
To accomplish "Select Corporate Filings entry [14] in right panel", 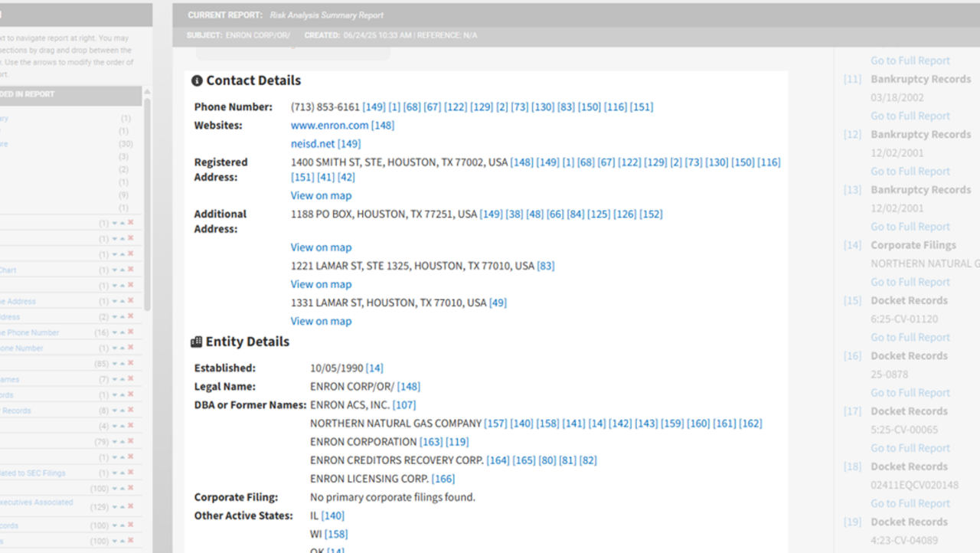I will click(x=913, y=245).
